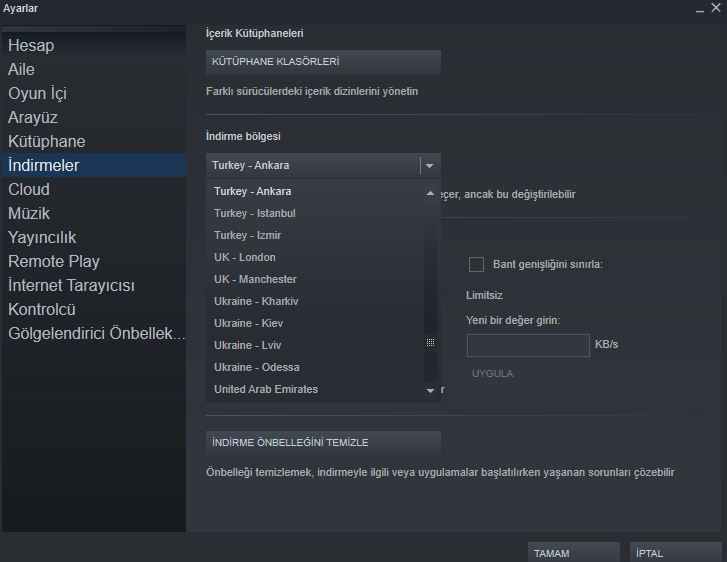Pick Ukraine - Kiev region
This screenshot has height=562, width=727.
(x=315, y=323)
